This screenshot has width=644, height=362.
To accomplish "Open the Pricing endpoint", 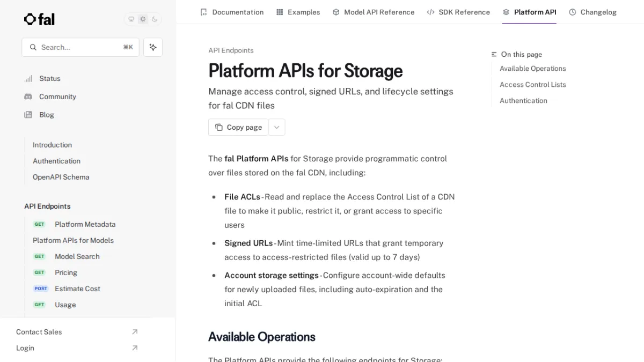I will pos(66,272).
